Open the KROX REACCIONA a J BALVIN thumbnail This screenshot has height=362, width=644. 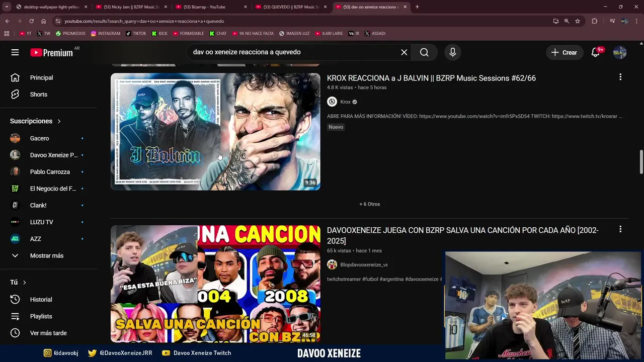215,132
